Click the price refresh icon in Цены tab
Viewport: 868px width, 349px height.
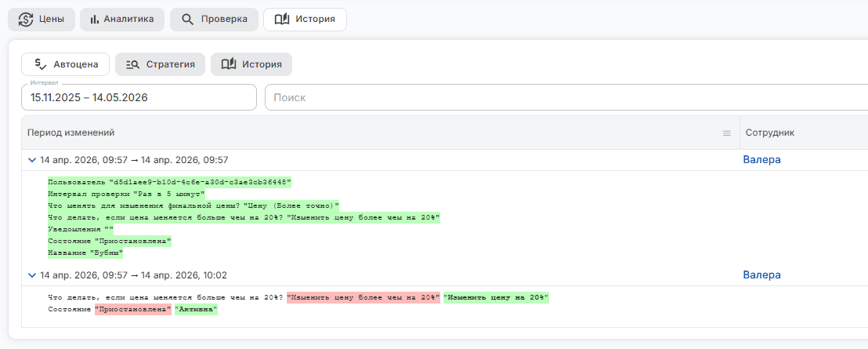click(26, 20)
